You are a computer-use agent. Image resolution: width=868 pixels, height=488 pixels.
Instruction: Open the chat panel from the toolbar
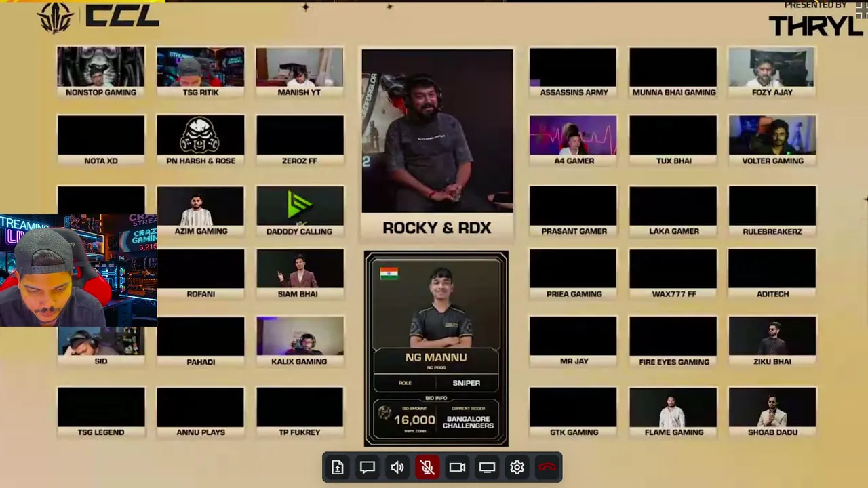[368, 468]
